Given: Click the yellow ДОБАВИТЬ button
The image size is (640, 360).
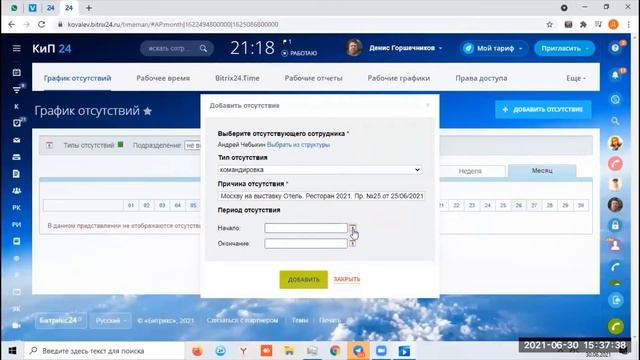Looking at the screenshot, I should pyautogui.click(x=303, y=280).
